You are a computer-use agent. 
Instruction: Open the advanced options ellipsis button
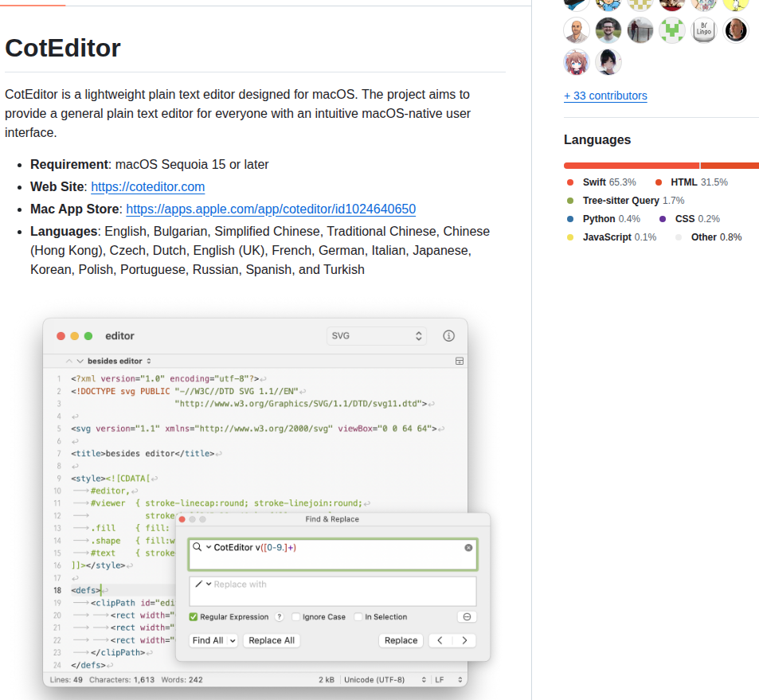[x=468, y=616]
